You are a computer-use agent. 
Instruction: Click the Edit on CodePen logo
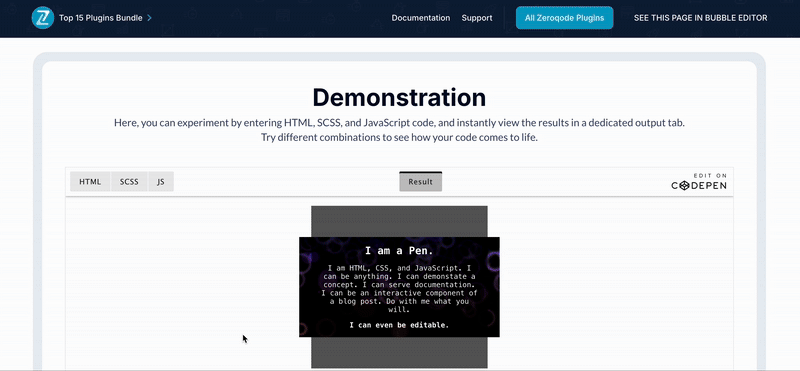[698, 182]
